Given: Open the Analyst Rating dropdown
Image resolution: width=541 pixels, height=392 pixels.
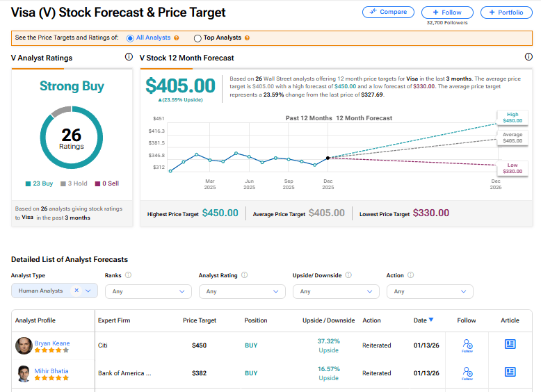Looking at the screenshot, I should click(x=242, y=291).
